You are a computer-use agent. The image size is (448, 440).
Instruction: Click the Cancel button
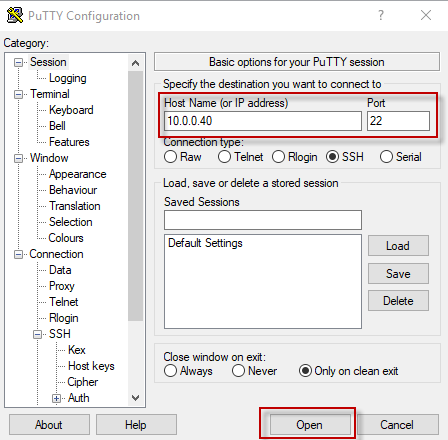(x=398, y=425)
